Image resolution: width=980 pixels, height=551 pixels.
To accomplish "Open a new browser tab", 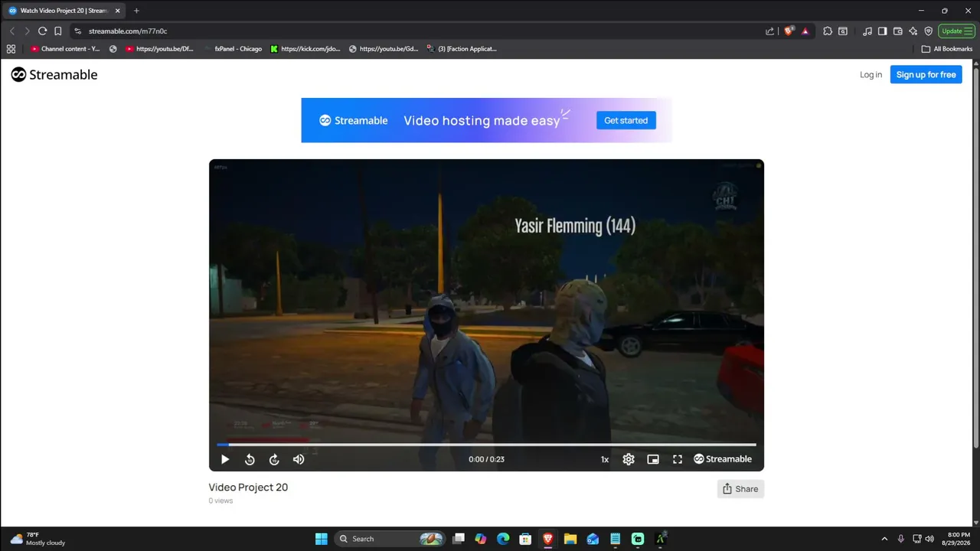I will (x=136, y=11).
